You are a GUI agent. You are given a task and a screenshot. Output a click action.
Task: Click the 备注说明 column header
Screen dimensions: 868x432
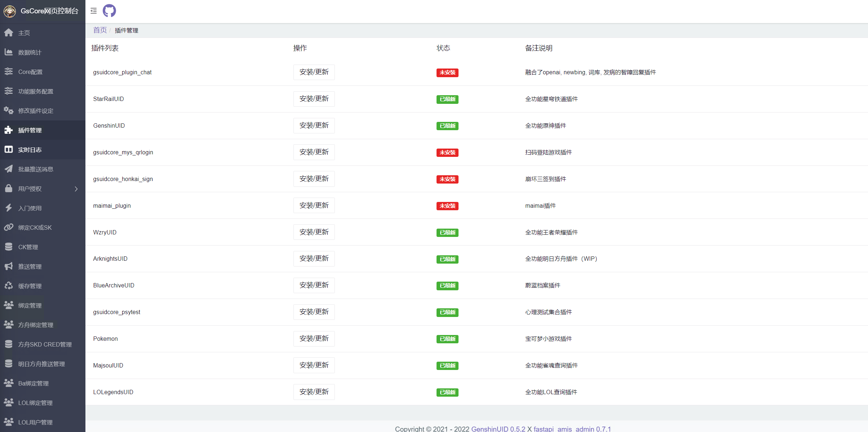[539, 48]
